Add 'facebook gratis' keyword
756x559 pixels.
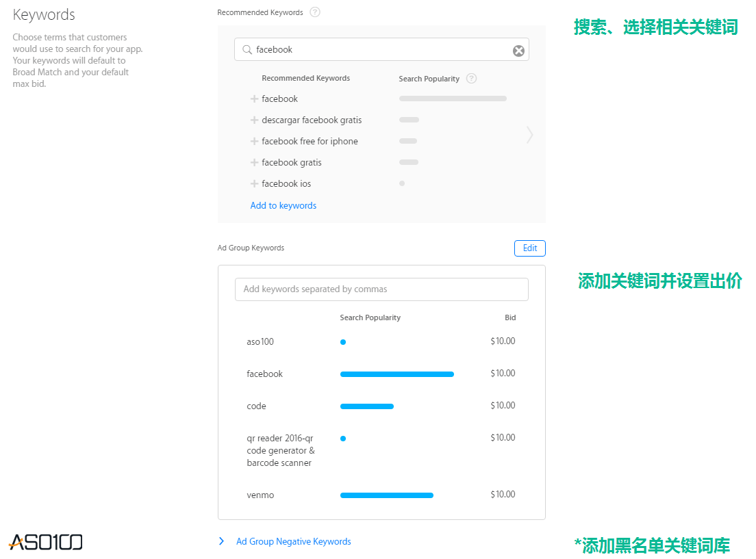click(254, 162)
